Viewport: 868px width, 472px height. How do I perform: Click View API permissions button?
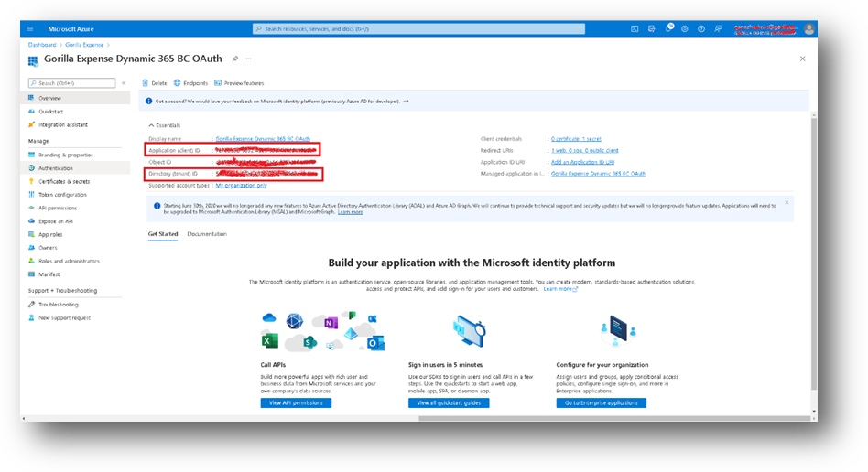[x=296, y=402]
